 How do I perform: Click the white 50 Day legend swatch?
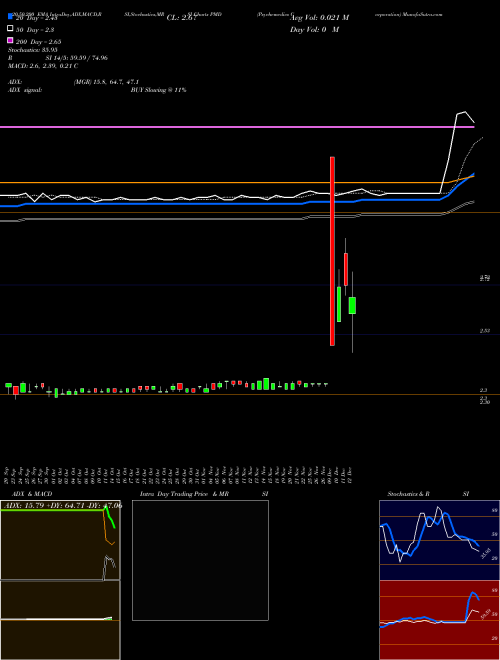point(11,28)
